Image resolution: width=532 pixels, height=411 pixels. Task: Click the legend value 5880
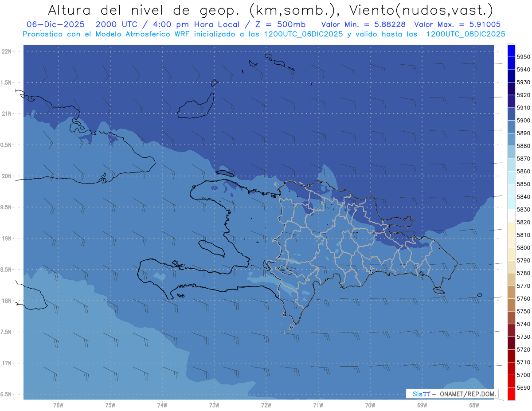tap(523, 146)
